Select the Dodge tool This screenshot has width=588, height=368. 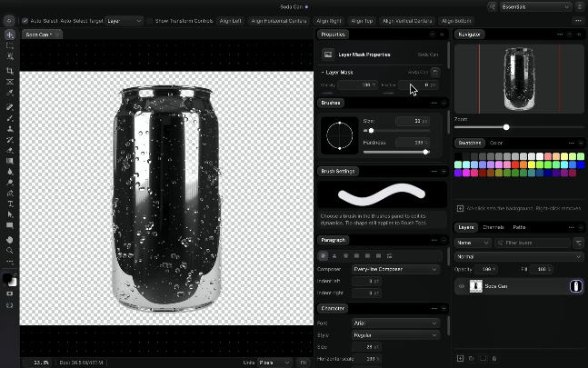(10, 183)
